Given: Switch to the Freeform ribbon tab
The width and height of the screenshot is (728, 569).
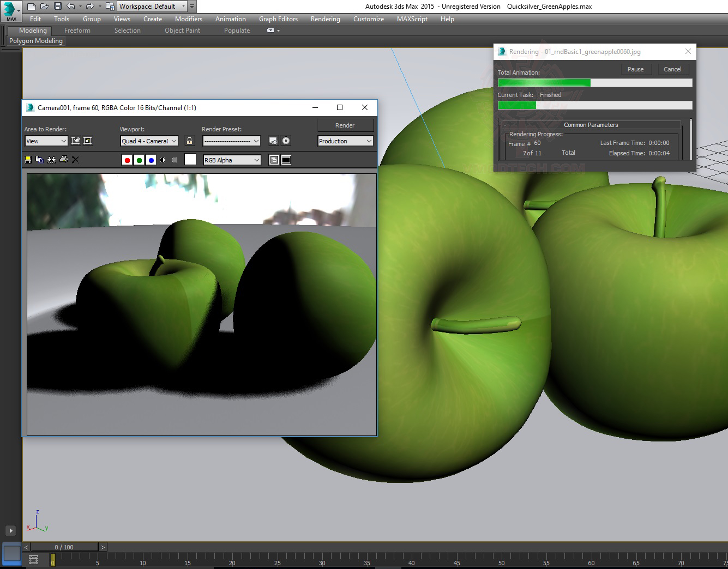Looking at the screenshot, I should [77, 31].
